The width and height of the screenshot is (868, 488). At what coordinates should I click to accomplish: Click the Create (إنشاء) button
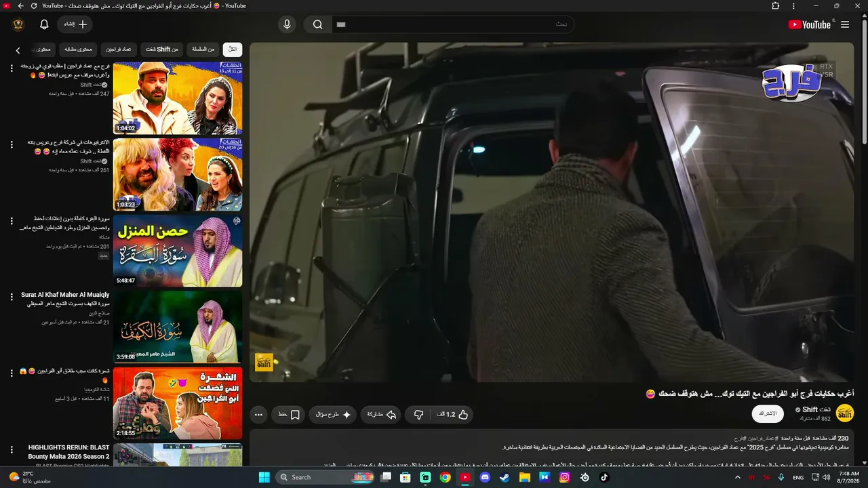[x=75, y=24]
